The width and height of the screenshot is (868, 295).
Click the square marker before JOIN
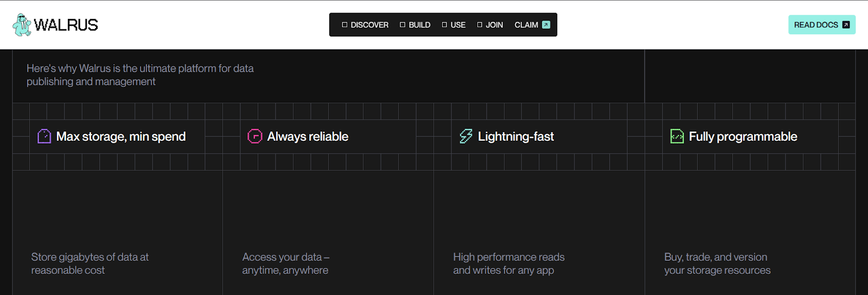click(x=480, y=25)
